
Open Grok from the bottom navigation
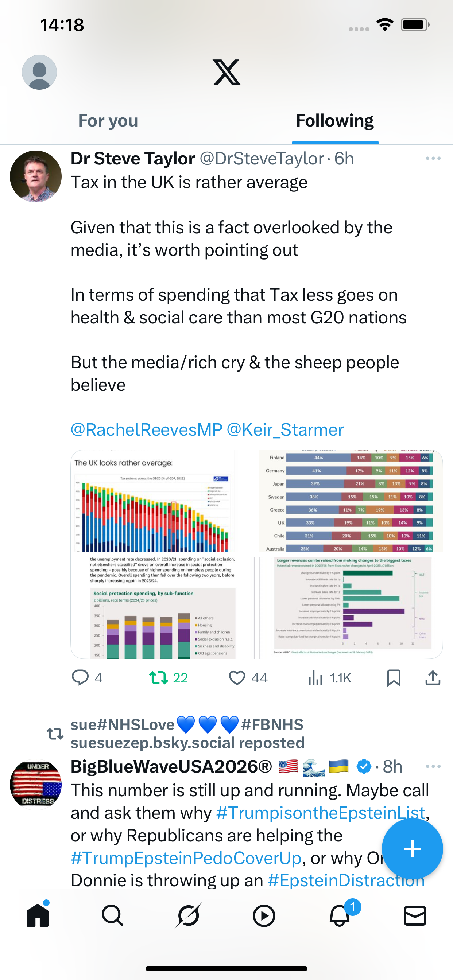(x=189, y=916)
